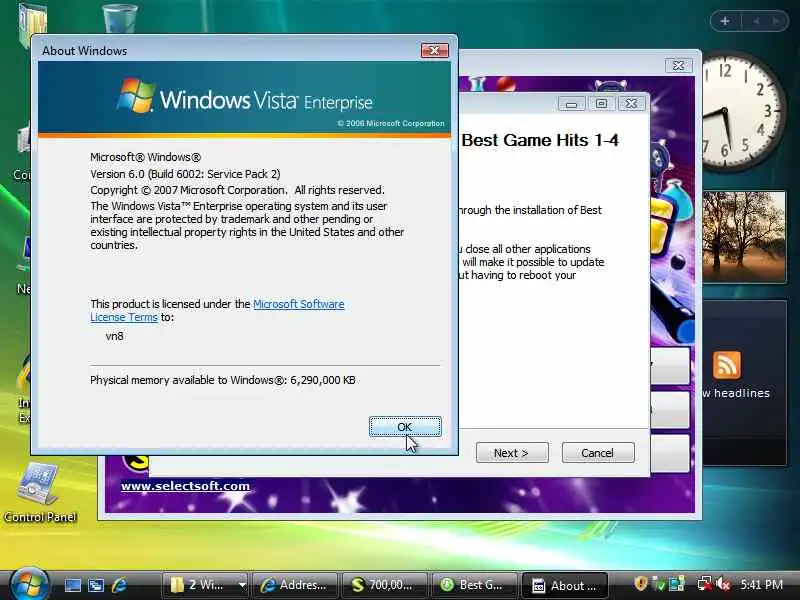Click the 5:41 PM system clock
This screenshot has height=600, width=800.
(762, 585)
